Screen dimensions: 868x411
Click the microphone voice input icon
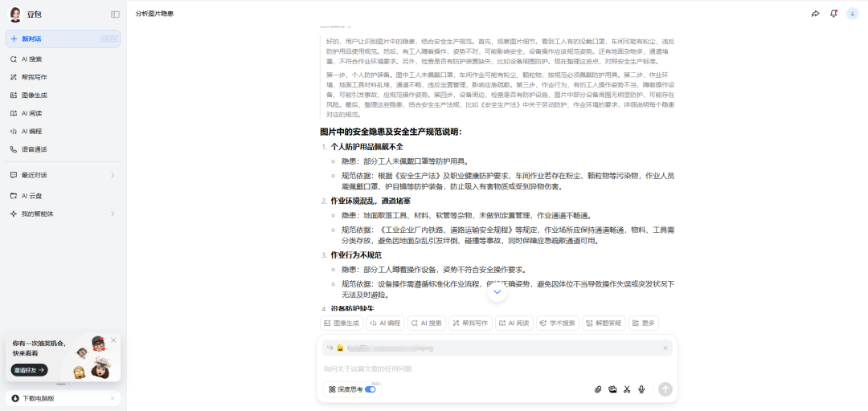point(641,389)
